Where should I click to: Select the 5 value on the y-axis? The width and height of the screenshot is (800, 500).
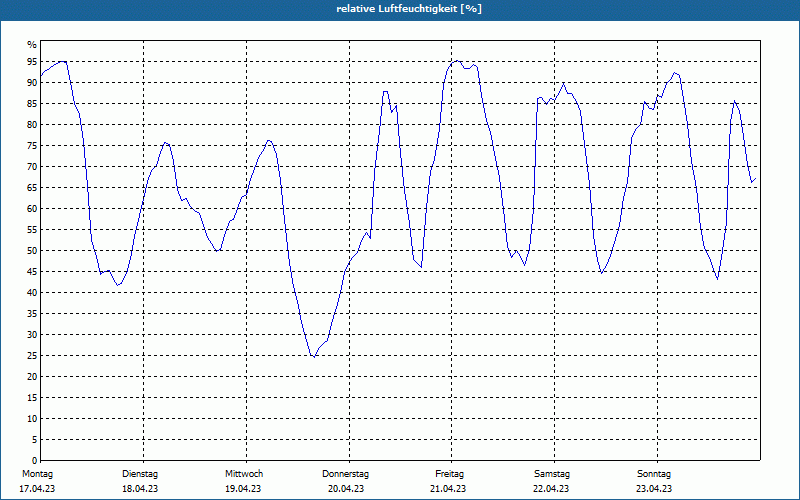(35, 439)
